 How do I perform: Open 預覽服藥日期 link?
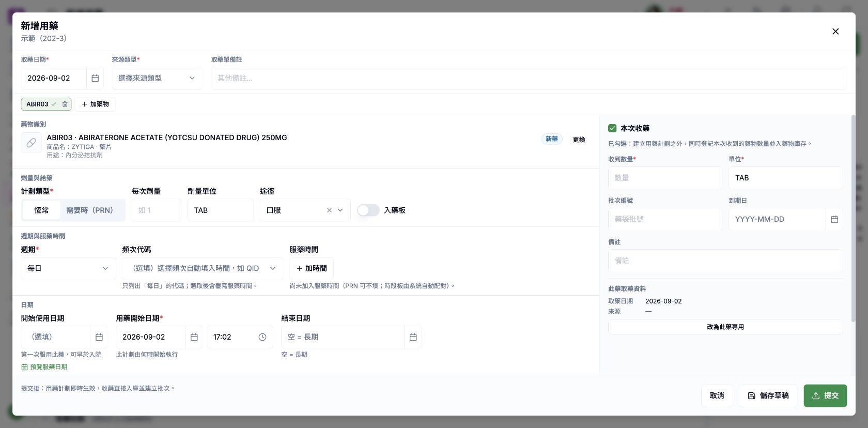(44, 367)
